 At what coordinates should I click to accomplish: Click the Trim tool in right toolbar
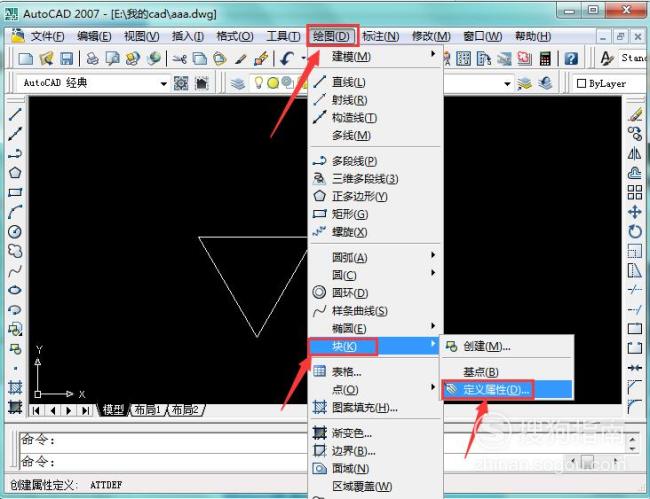[635, 290]
